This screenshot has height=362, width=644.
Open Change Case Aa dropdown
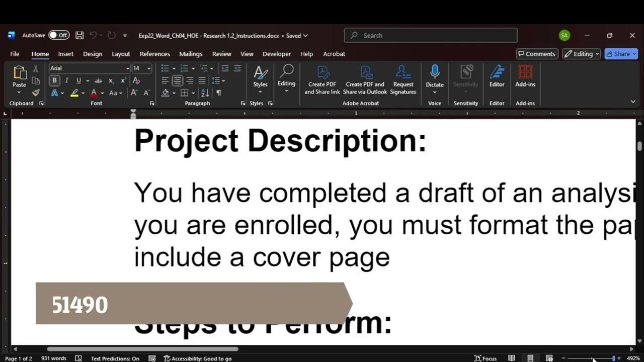(116, 93)
